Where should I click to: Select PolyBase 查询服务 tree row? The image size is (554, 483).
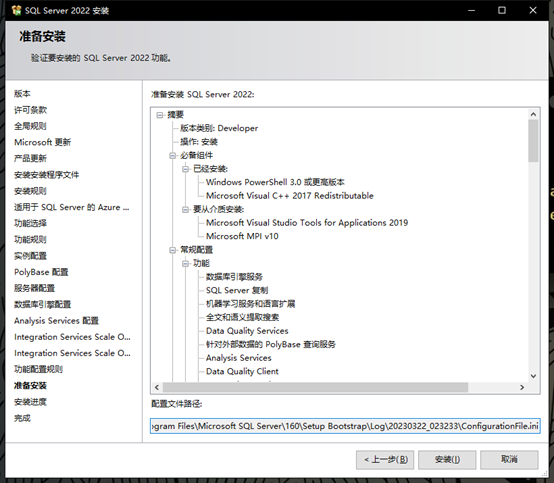271,344
